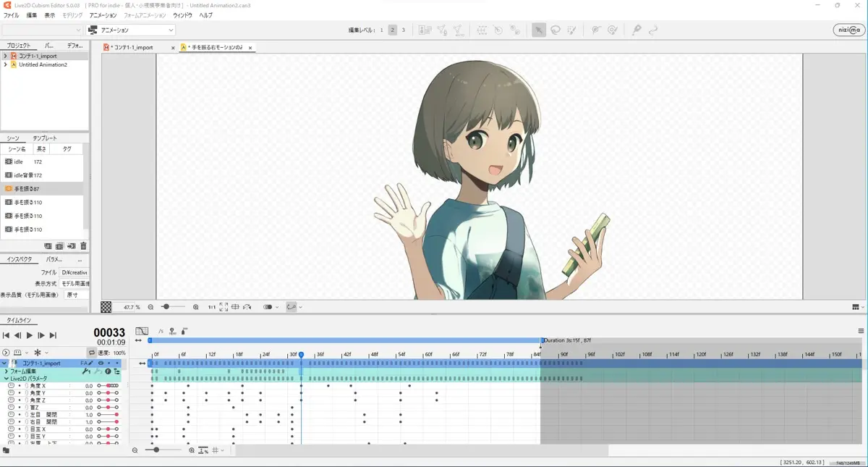Select edit level 3
Viewport: 868px width, 467px height.
403,30
